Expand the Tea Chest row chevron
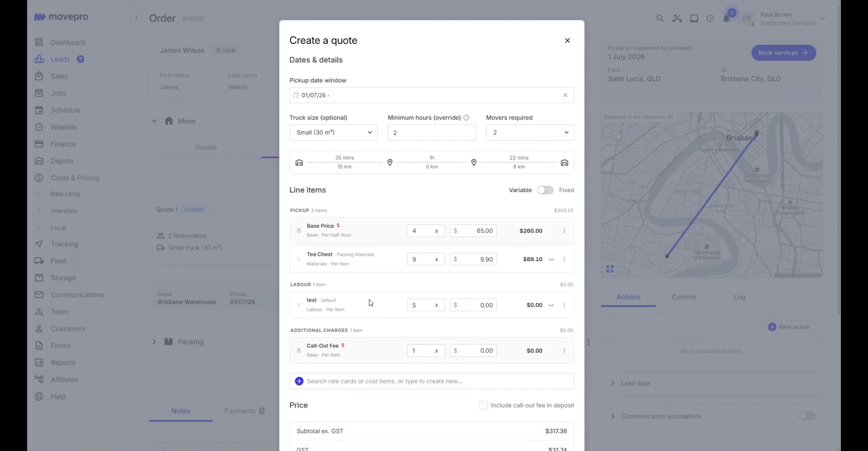The image size is (868, 451). [552, 260]
